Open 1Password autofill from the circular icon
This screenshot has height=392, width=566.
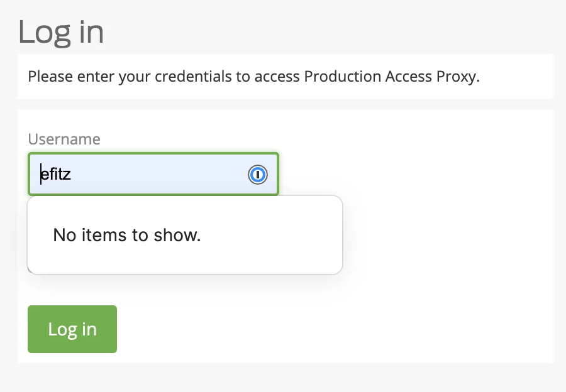[257, 175]
